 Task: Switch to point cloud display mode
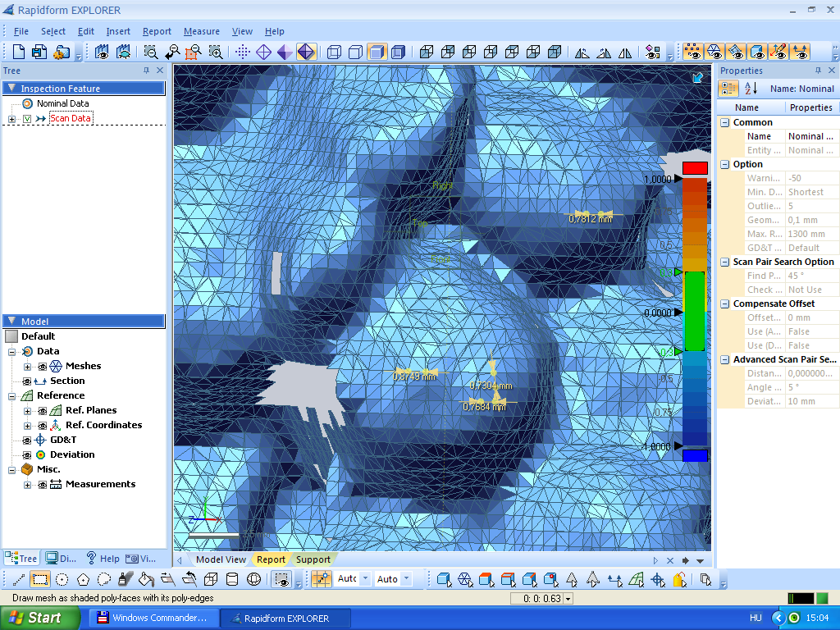pyautogui.click(x=243, y=52)
